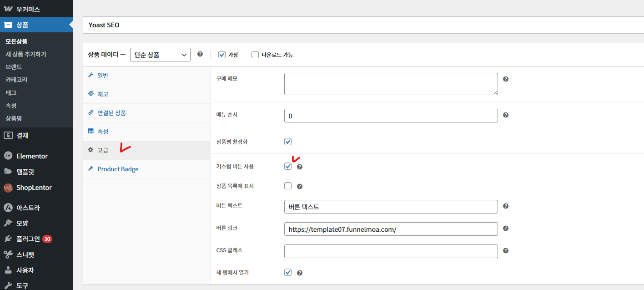Click the 도구 wrench icon
644x290 pixels.
(x=8, y=285)
